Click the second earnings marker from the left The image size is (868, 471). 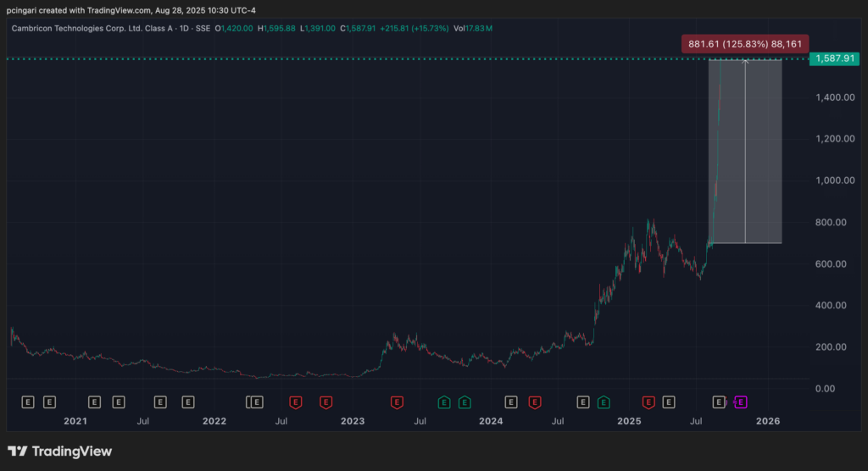pyautogui.click(x=49, y=402)
